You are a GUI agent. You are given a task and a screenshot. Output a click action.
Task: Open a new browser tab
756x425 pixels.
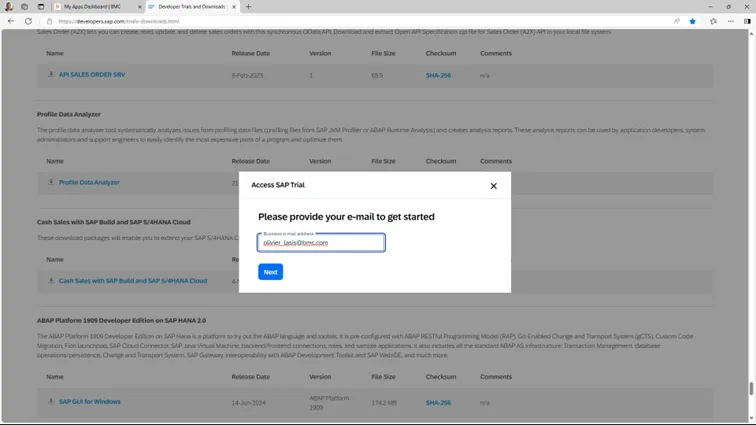point(248,7)
